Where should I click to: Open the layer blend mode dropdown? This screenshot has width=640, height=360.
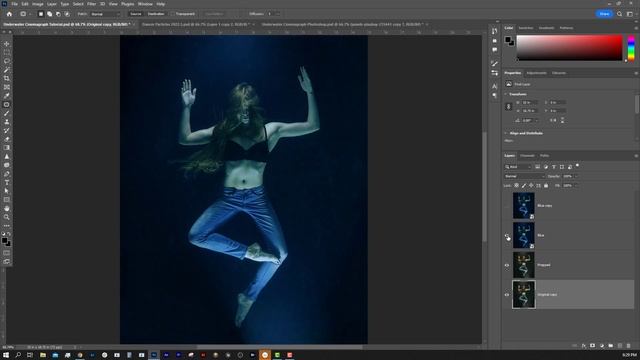coord(524,176)
